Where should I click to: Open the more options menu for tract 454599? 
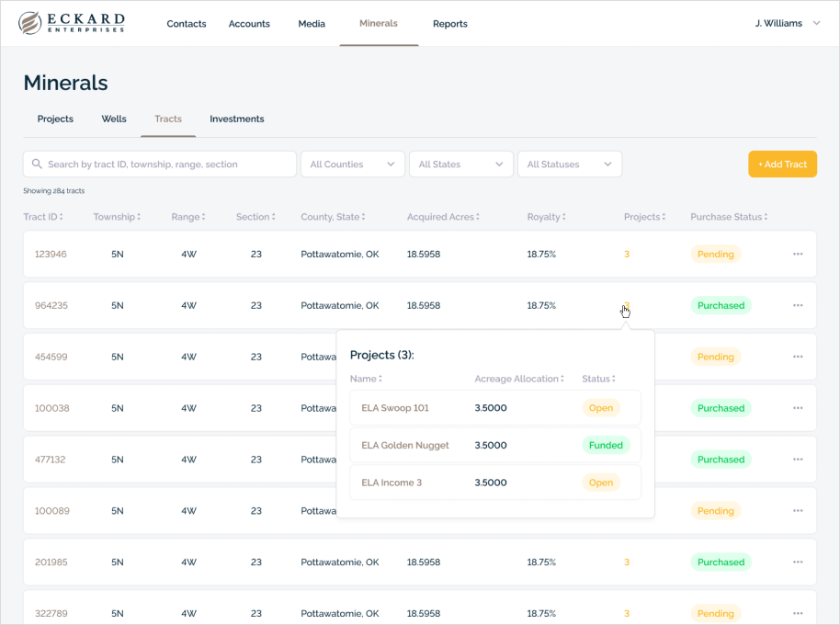[798, 357]
